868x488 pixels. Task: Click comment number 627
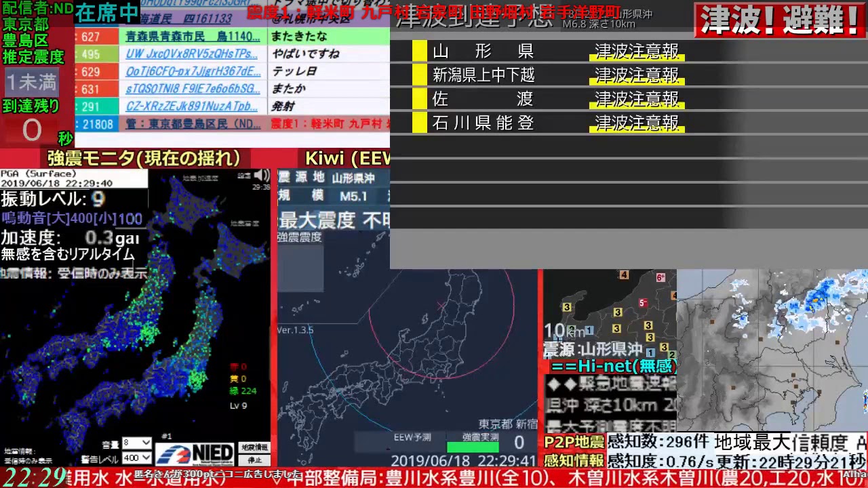point(90,37)
